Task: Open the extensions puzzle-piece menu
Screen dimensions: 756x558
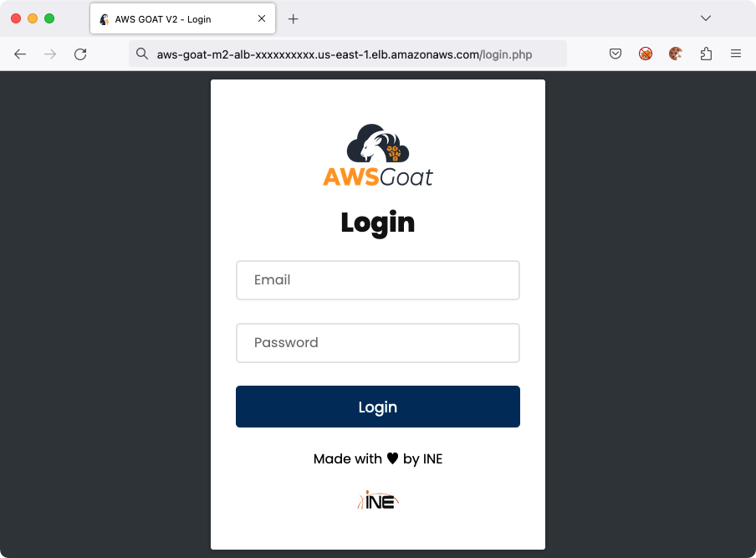Action: point(706,54)
